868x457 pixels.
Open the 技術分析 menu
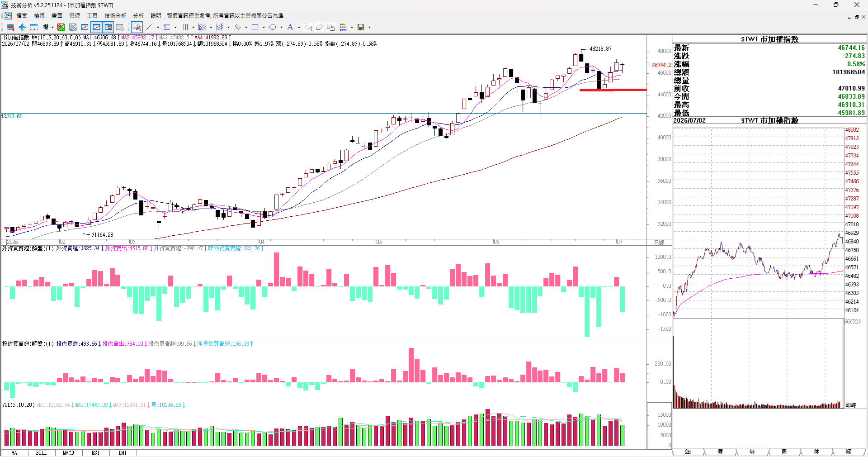click(115, 15)
